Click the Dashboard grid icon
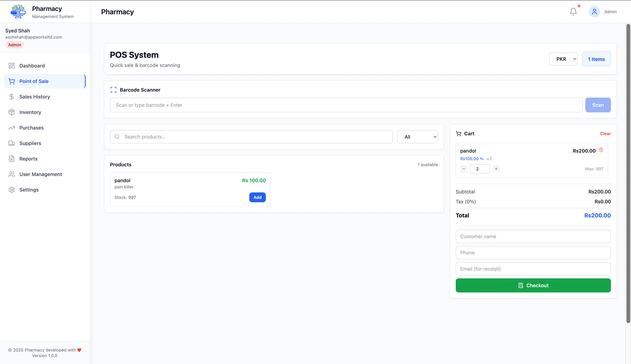The width and height of the screenshot is (631, 364). [x=11, y=66]
